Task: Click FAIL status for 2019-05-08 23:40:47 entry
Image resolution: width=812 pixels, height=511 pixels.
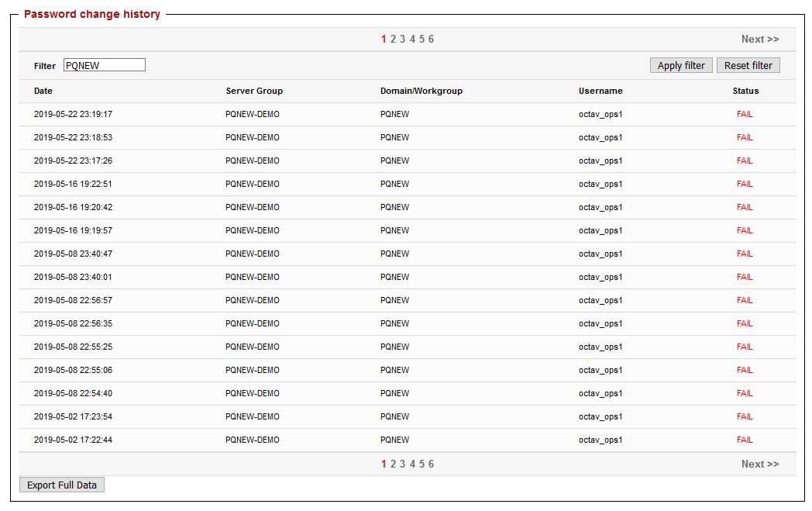Action: (745, 254)
